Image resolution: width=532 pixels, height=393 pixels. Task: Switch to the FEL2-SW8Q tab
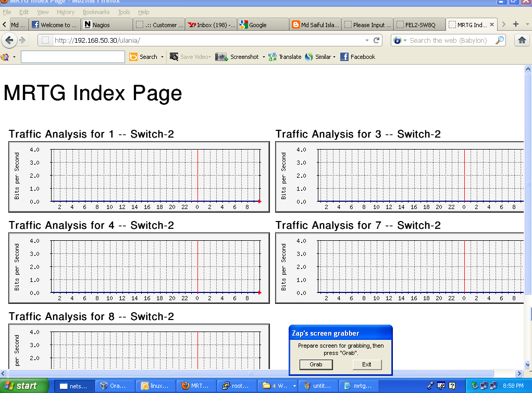tap(419, 25)
